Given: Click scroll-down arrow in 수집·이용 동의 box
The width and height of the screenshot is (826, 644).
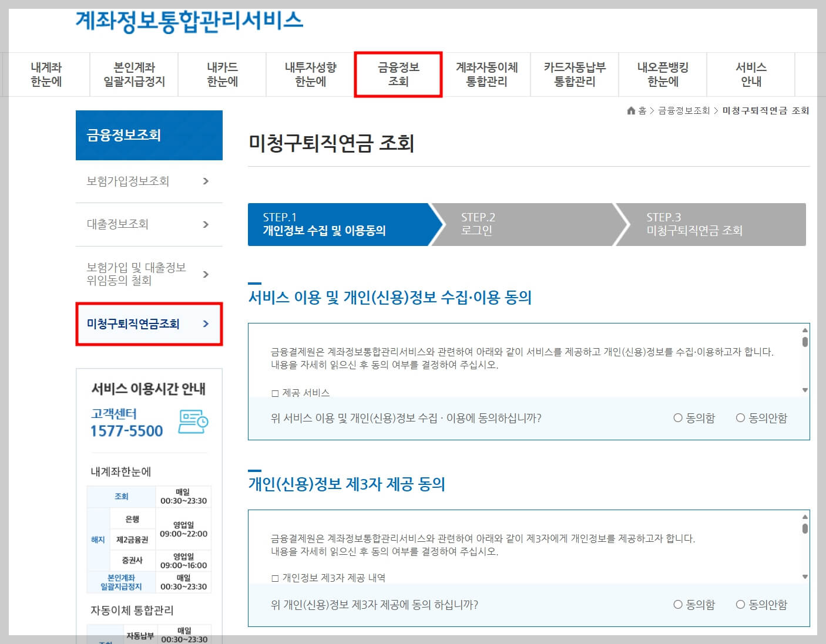Looking at the screenshot, I should [x=805, y=390].
